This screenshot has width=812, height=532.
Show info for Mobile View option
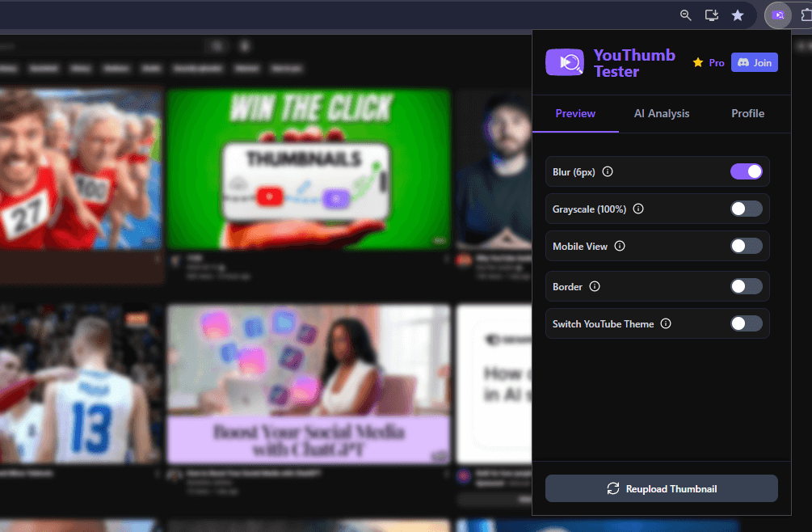(620, 246)
